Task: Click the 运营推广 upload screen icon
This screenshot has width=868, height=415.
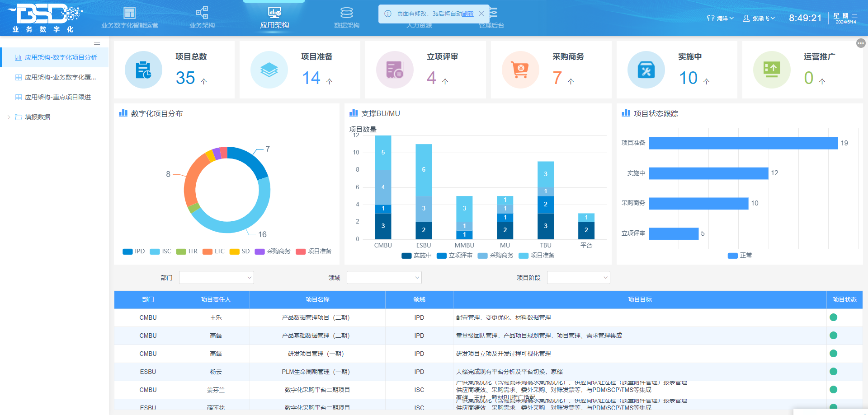Action: [x=772, y=70]
